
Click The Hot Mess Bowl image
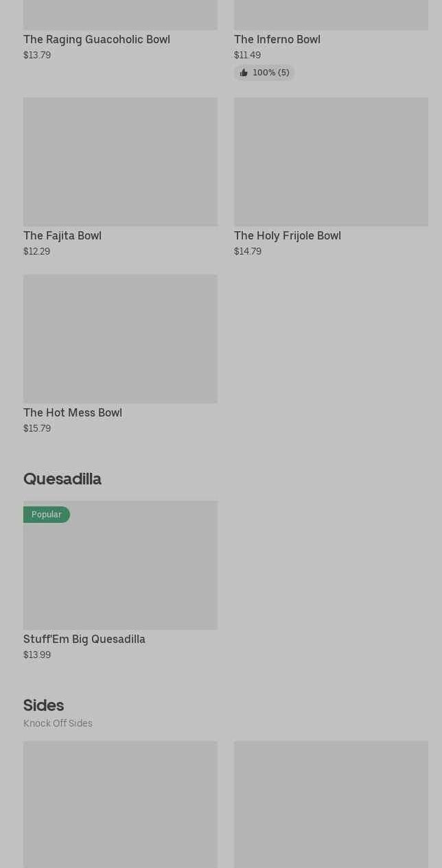pos(120,339)
